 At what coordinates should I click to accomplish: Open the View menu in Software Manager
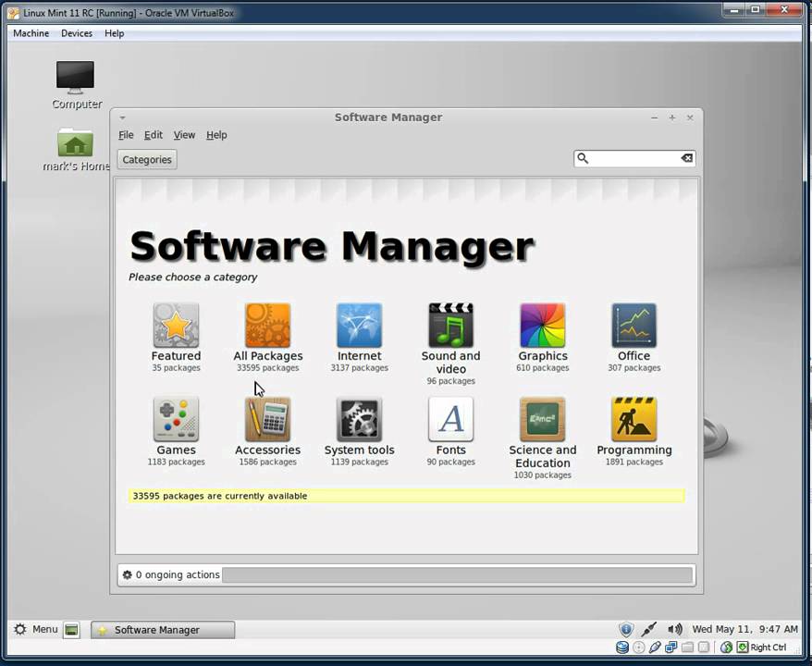click(x=184, y=135)
